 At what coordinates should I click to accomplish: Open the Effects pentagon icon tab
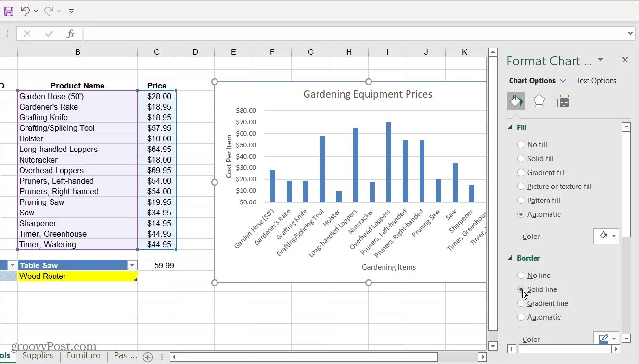click(539, 101)
